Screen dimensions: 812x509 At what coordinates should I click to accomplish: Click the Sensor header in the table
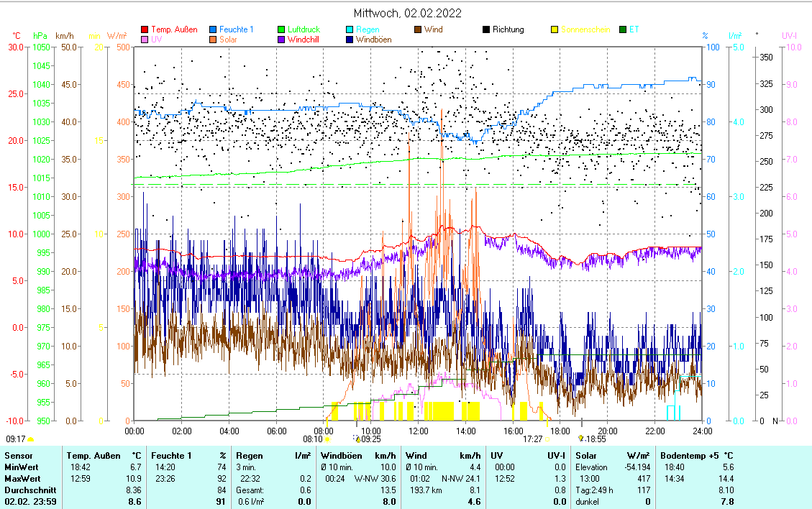pyautogui.click(x=18, y=456)
